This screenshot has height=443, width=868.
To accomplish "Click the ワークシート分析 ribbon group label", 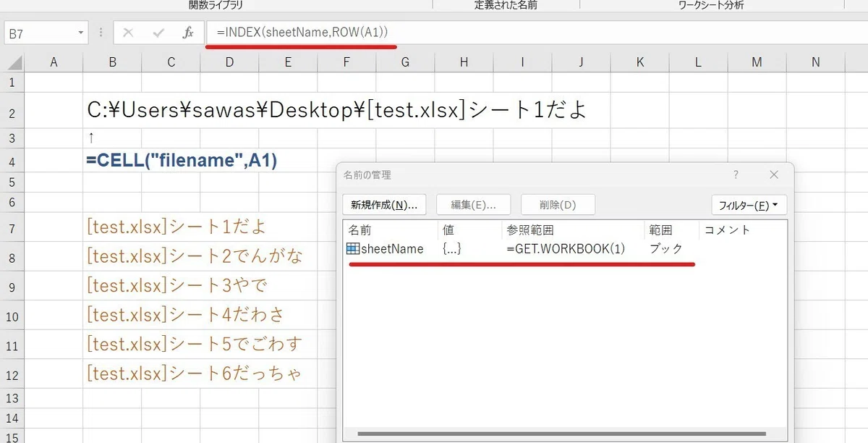I will coord(712,5).
